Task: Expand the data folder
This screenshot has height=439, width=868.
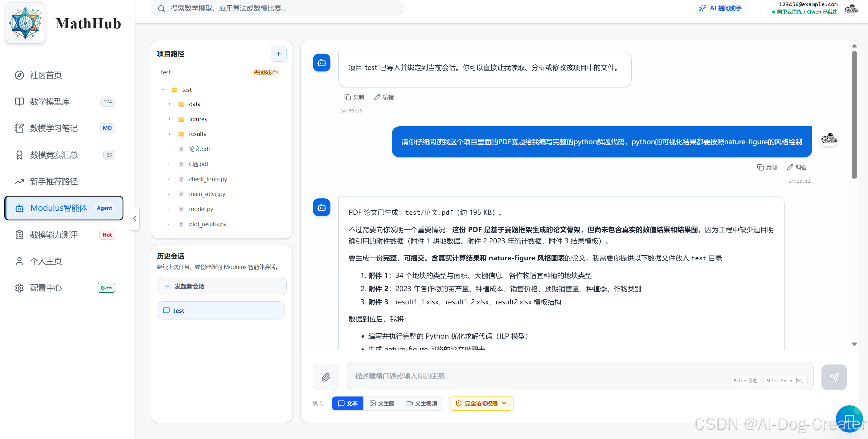Action: tap(170, 104)
